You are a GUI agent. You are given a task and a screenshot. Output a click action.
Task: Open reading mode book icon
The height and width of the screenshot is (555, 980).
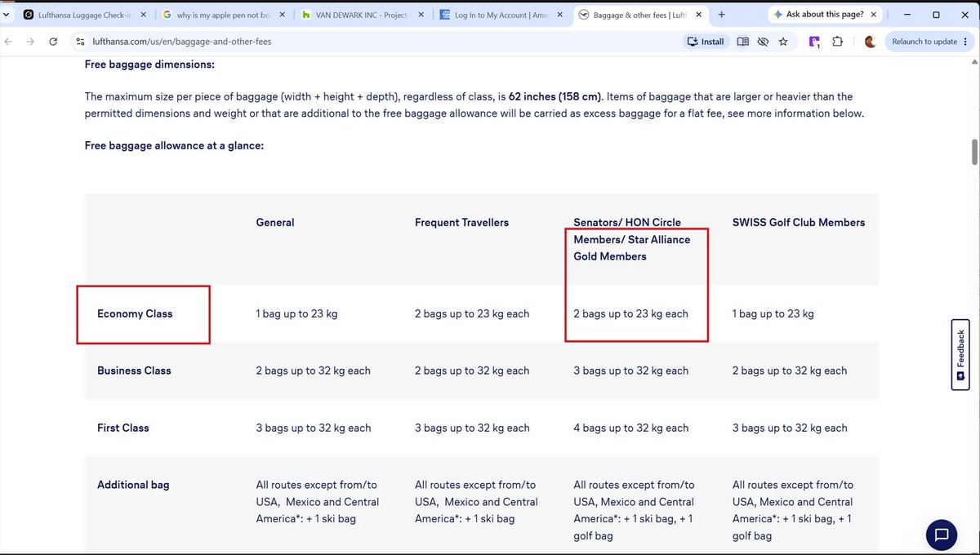pyautogui.click(x=742, y=42)
